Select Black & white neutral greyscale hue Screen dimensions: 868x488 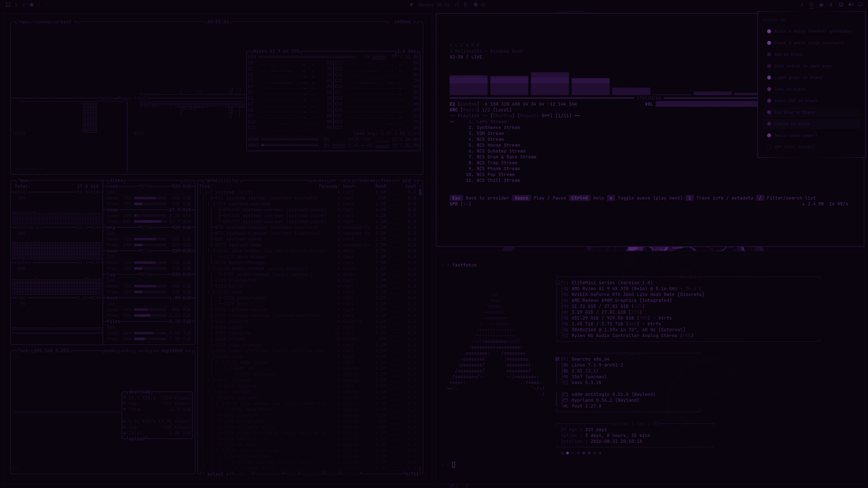[811, 31]
